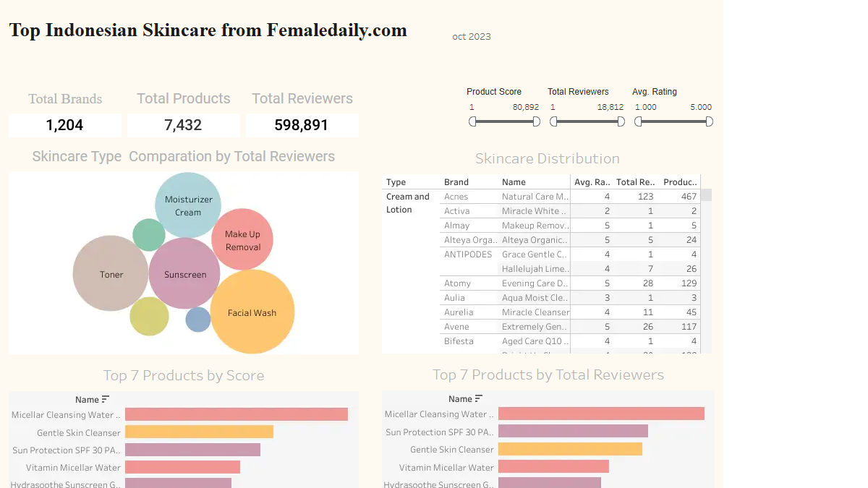Click sort icon beside Name in Reviewers chart
This screenshot has width=868, height=488.
479,398
